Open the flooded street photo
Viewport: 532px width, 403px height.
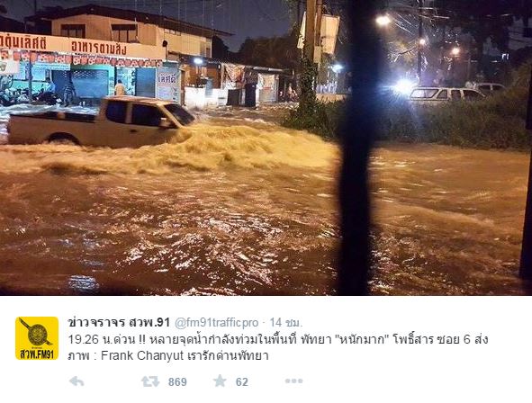266,148
